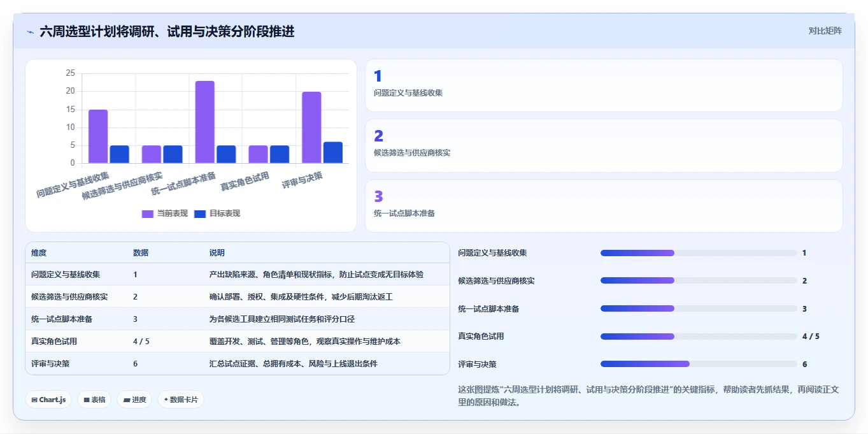Select data card 1 问题定义与基线收集
The width and height of the screenshot is (868, 434).
pos(604,85)
